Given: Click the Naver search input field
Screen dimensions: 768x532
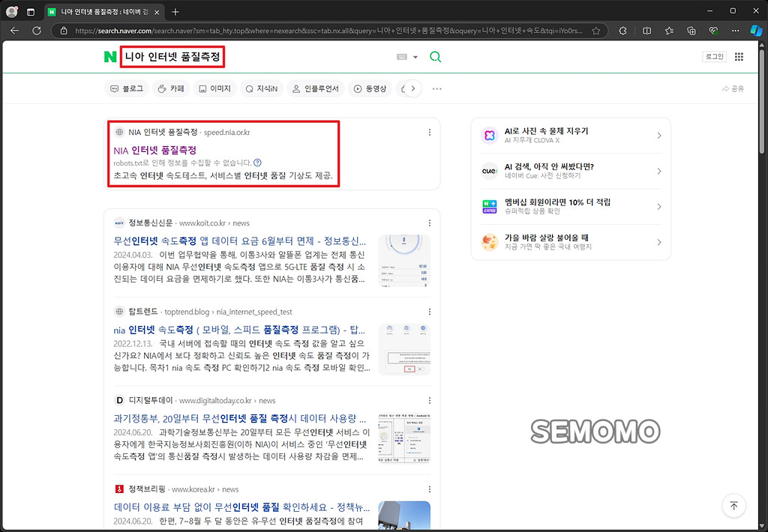Looking at the screenshot, I should [255, 57].
